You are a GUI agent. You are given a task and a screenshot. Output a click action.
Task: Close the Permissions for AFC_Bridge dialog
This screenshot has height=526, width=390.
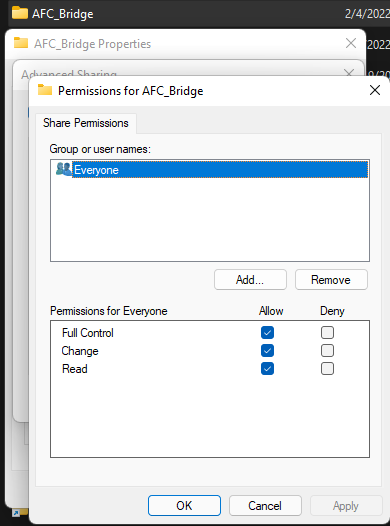pyautogui.click(x=375, y=90)
